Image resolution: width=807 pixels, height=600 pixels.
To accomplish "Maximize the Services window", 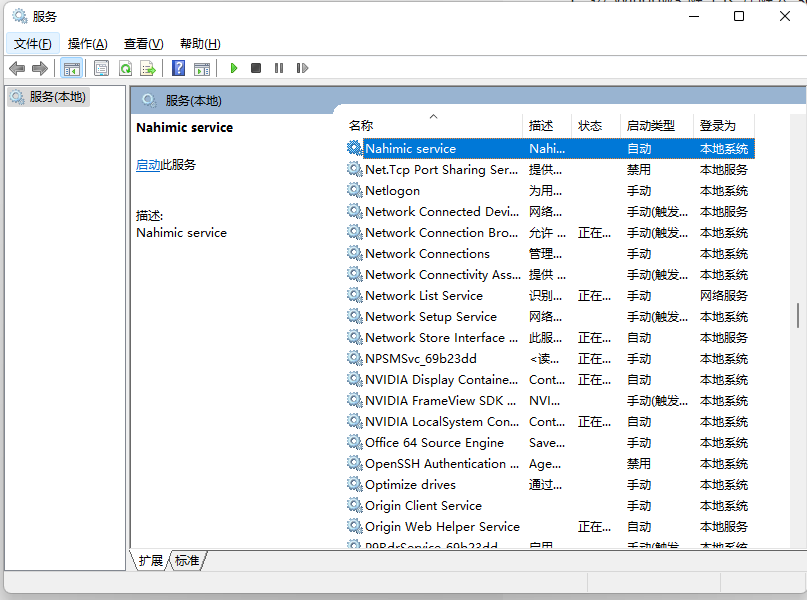I will (x=739, y=16).
